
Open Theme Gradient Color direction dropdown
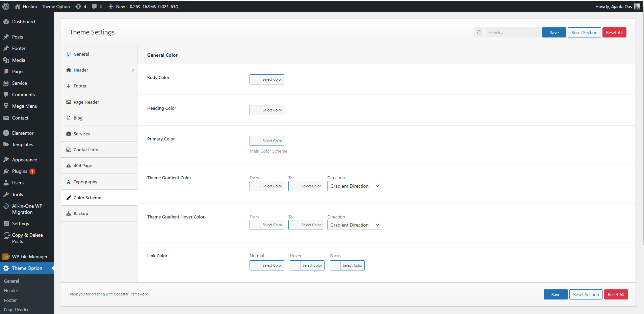(x=354, y=186)
